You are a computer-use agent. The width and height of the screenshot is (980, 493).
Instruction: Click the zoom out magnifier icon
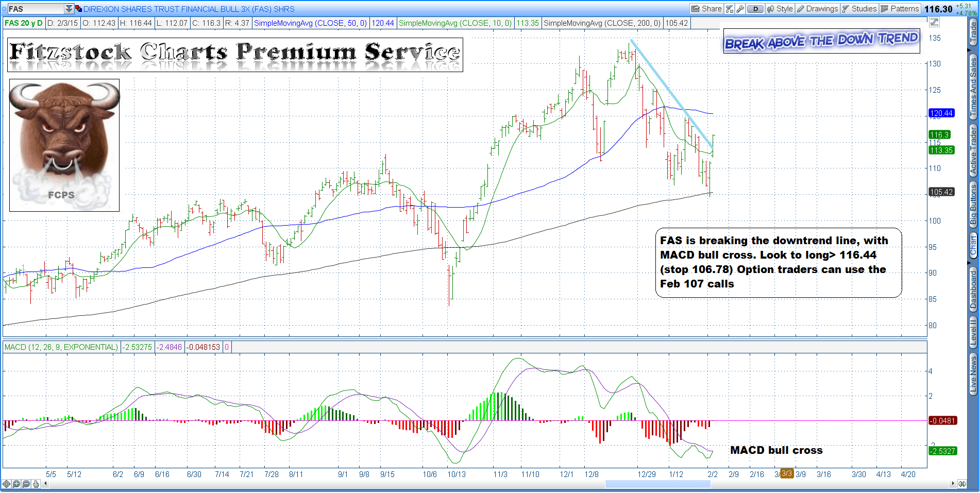(x=26, y=484)
